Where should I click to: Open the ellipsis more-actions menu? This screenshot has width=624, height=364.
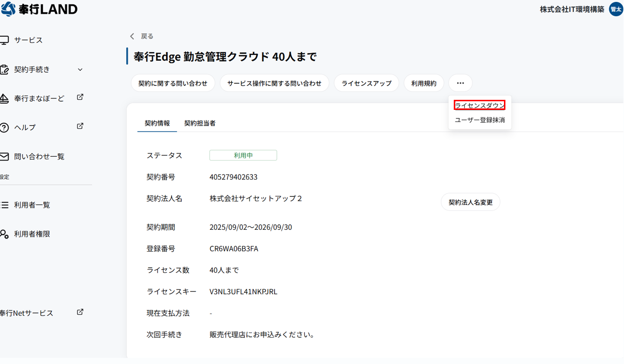460,83
